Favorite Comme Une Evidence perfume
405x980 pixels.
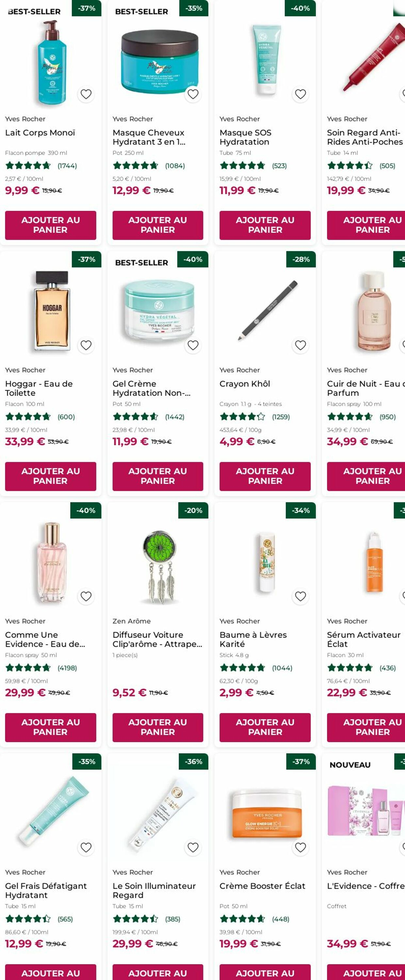(x=86, y=596)
